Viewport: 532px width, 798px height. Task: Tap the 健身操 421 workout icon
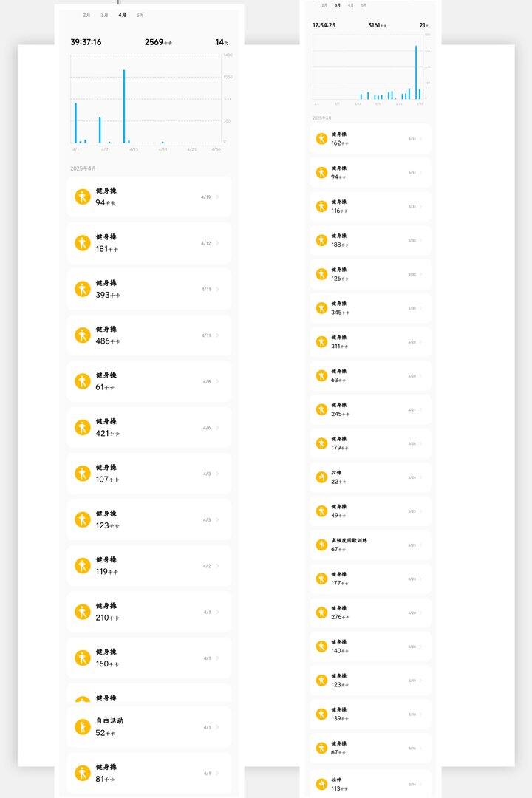83,428
